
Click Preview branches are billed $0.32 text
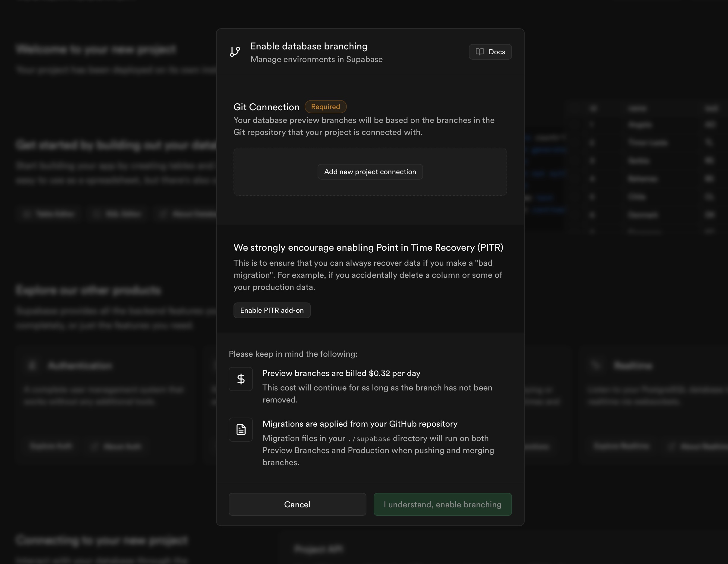click(341, 373)
